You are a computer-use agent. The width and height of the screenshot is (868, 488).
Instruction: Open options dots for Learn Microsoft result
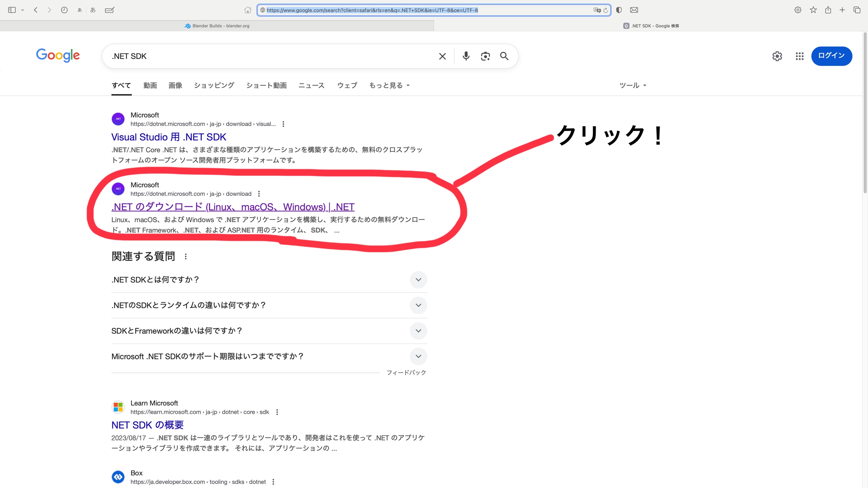click(277, 412)
